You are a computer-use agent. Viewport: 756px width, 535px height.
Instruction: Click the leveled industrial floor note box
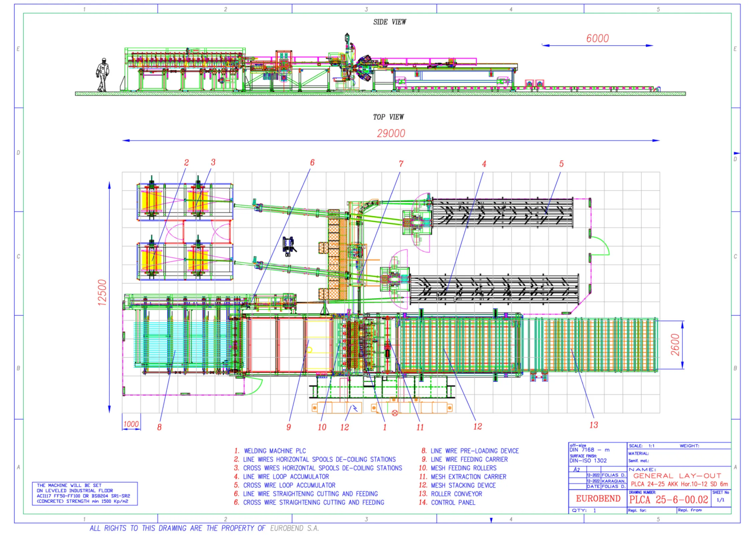(85, 493)
